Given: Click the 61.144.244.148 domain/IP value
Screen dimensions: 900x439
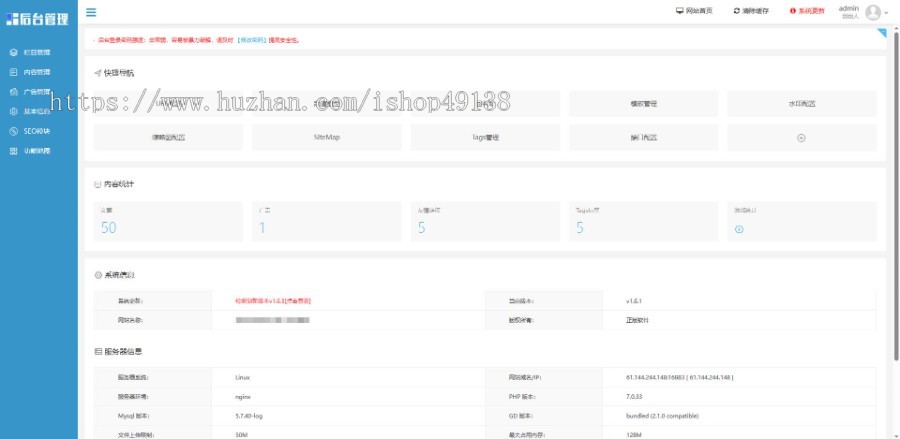Looking at the screenshot, I should click(680, 378).
